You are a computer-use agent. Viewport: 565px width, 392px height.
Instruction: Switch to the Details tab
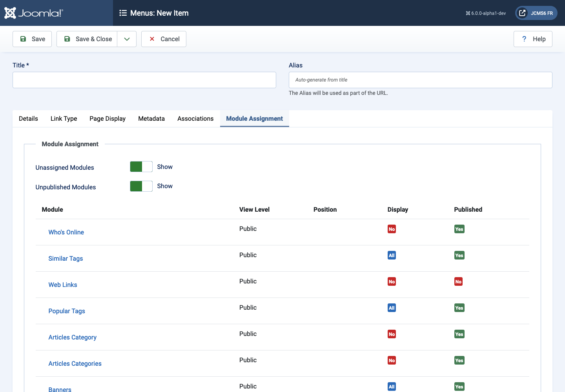[x=28, y=119]
